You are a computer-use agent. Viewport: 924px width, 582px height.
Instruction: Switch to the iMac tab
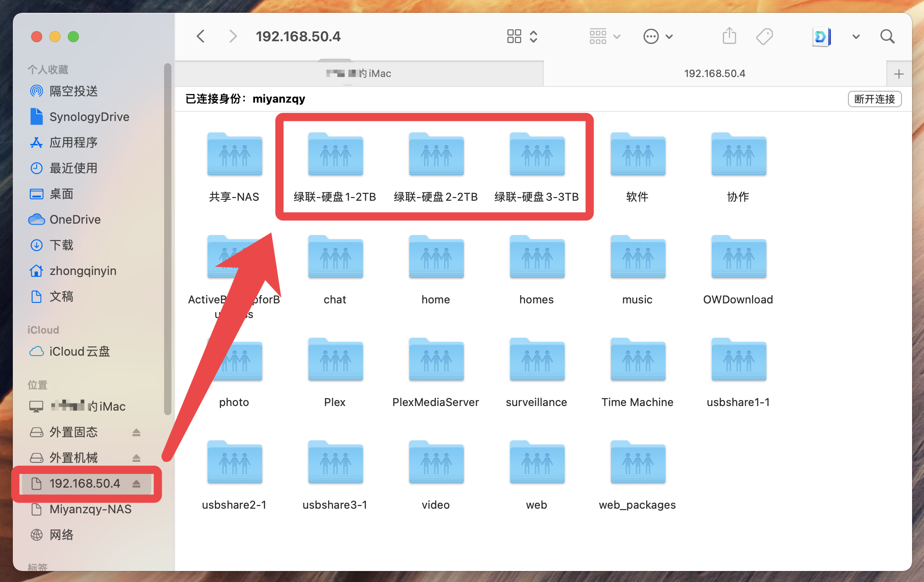359,73
